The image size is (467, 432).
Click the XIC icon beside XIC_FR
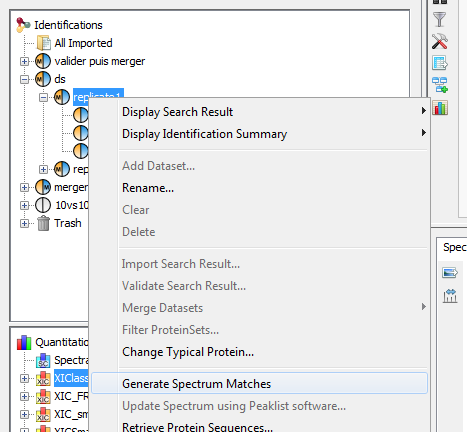pyautogui.click(x=43, y=396)
